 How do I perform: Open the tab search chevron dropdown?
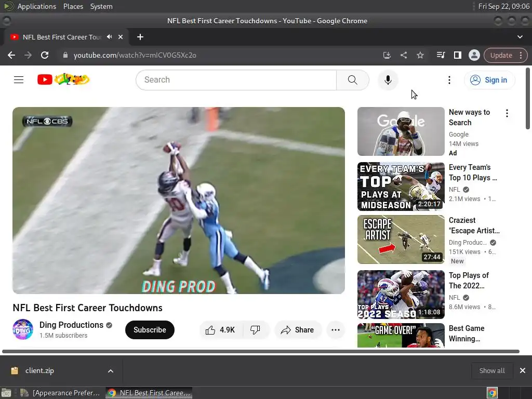coord(520,37)
